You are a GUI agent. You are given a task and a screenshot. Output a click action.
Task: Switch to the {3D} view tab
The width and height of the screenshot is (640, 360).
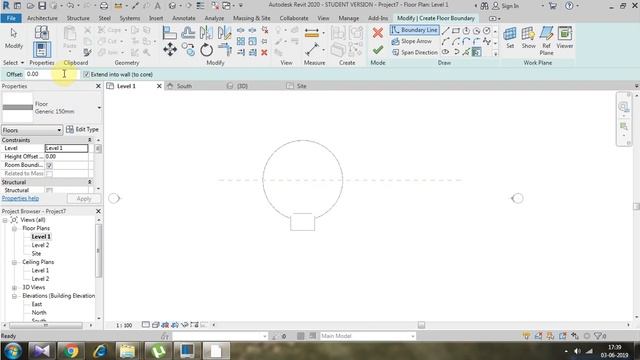(x=242, y=86)
